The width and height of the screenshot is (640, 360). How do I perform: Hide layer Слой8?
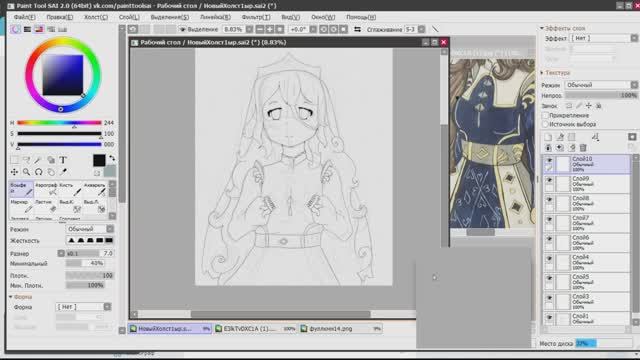[x=549, y=200]
